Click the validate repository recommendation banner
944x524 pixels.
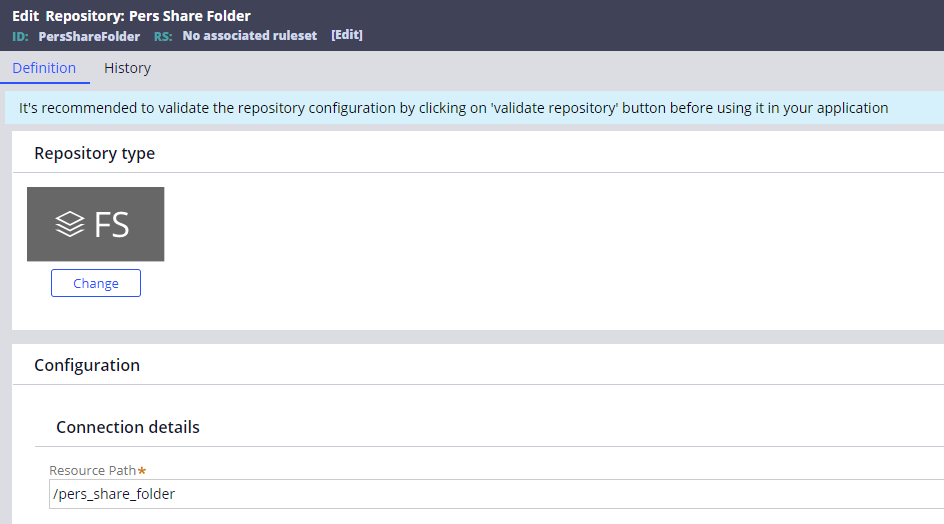453,108
